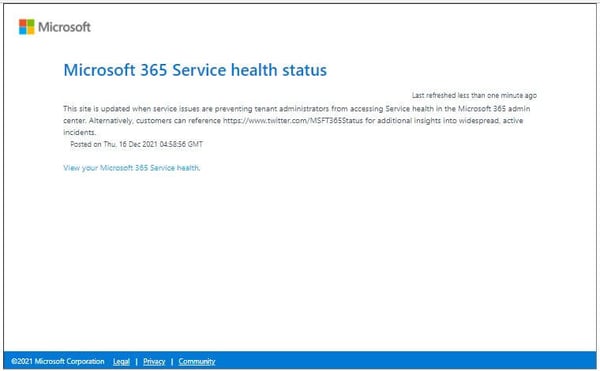Click the twitter.com/MSFT365Status URL text
The width and height of the screenshot is (600, 371).
point(293,120)
